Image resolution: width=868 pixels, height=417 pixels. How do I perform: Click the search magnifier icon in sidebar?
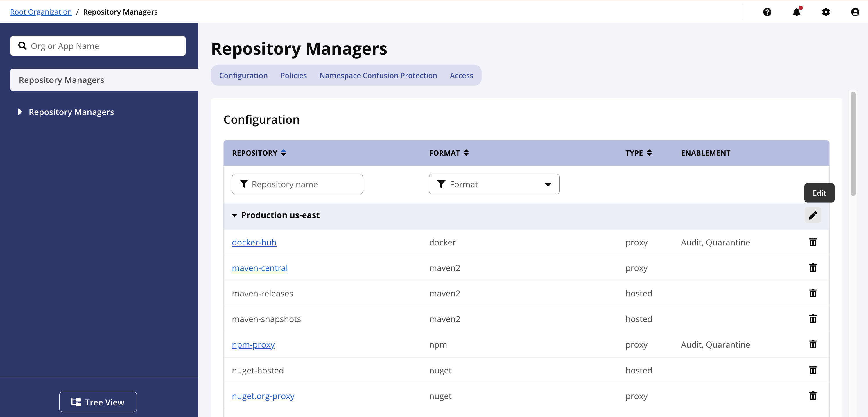tap(22, 46)
